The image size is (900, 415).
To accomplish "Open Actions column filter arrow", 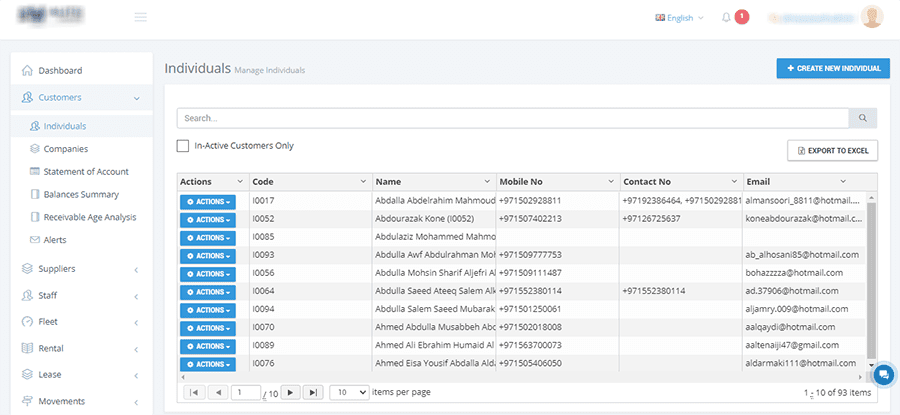I will click(x=240, y=181).
